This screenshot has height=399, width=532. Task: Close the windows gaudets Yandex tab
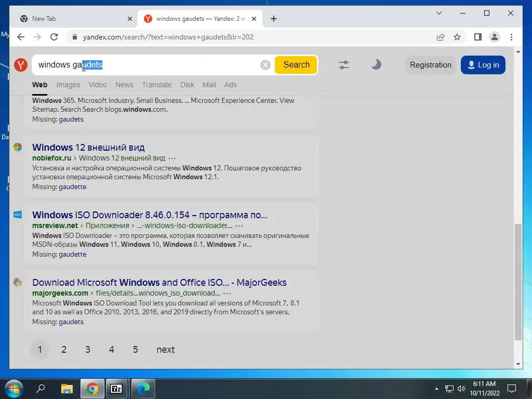point(254,19)
